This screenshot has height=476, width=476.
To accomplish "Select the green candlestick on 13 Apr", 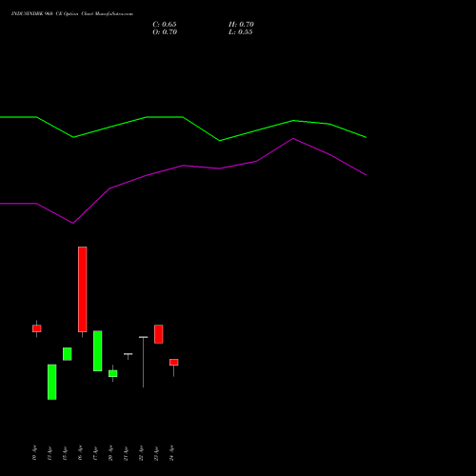I will 52,382.
